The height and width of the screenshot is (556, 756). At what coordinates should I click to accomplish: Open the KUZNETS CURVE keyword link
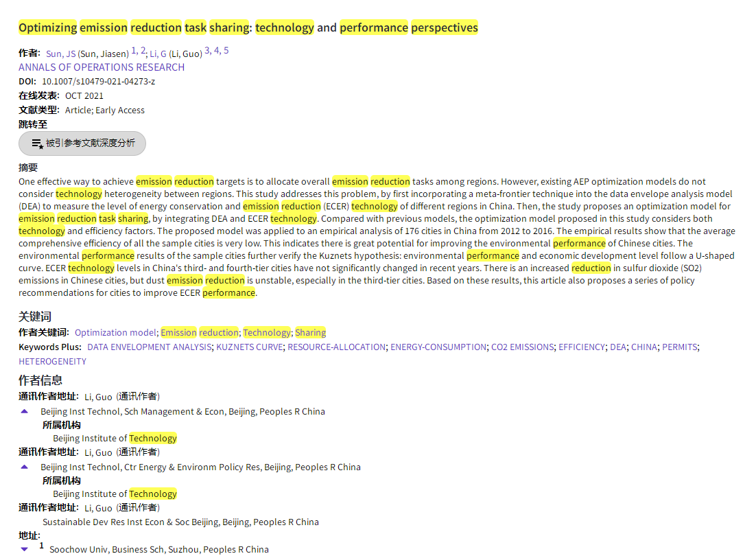249,347
